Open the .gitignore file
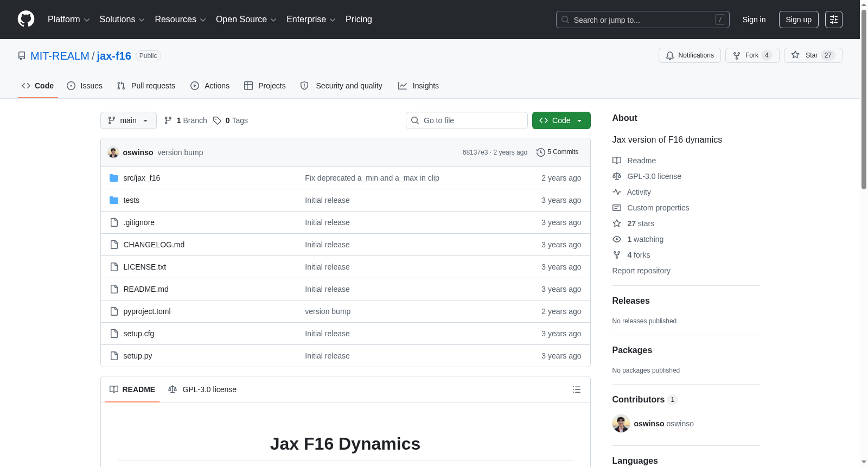The width and height of the screenshot is (868, 467). click(139, 222)
